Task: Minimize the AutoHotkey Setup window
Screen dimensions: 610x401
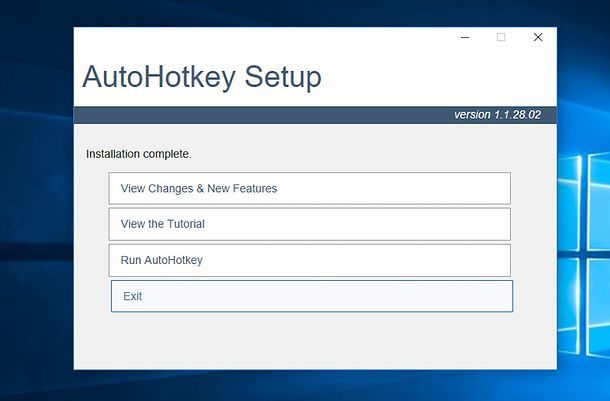Action: coord(465,37)
